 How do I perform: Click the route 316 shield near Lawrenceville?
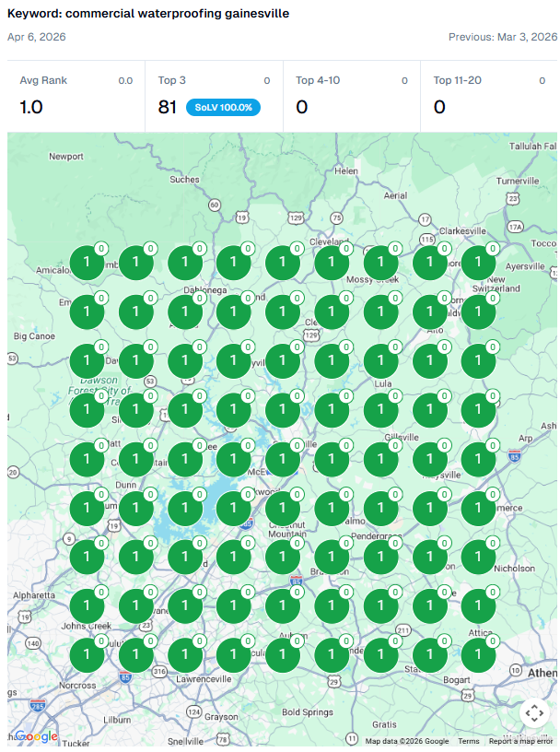(159, 672)
